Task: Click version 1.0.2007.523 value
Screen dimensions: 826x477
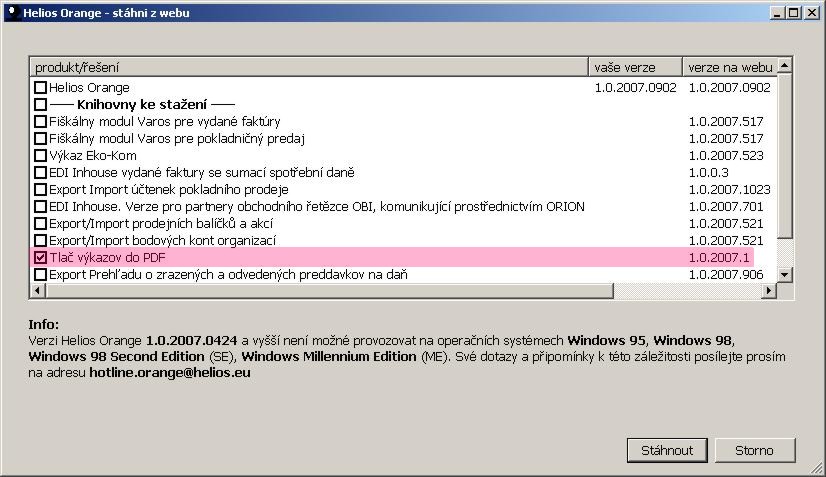Action: (x=726, y=155)
